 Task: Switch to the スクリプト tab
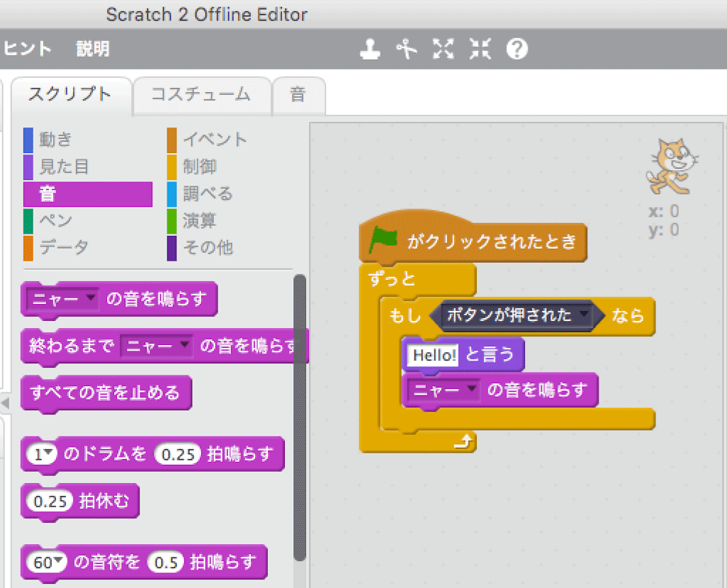coord(70,95)
